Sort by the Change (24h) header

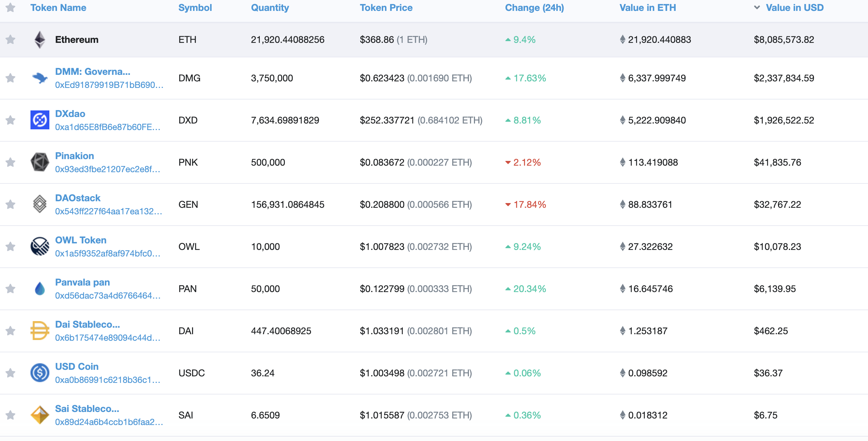point(535,8)
